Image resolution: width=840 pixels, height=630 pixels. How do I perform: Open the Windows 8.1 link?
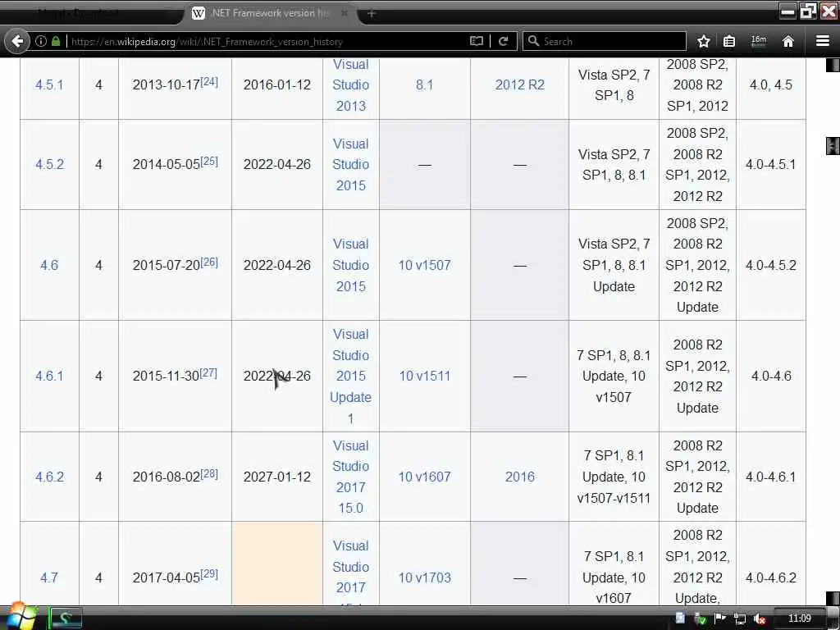pyautogui.click(x=424, y=84)
